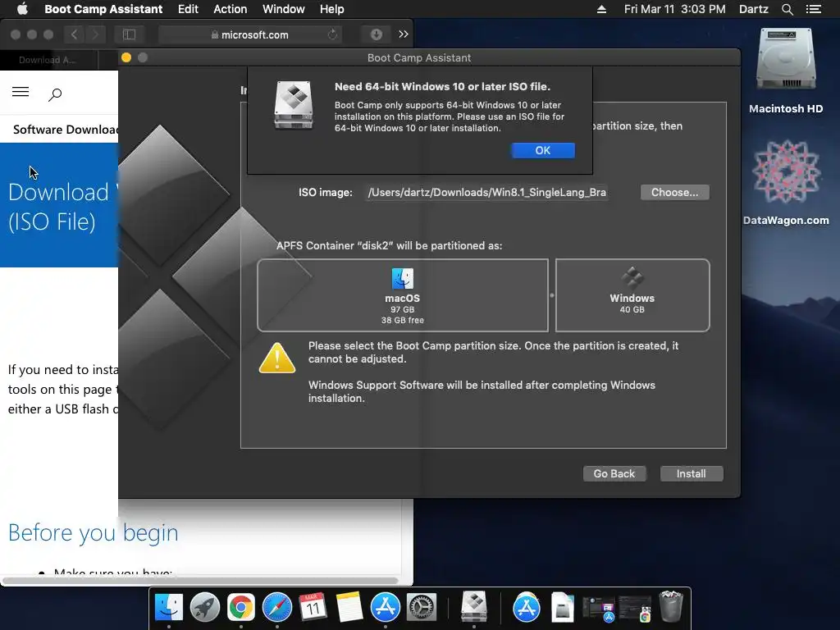The width and height of the screenshot is (840, 630).
Task: Show Safari downloads button
Action: coord(376,34)
